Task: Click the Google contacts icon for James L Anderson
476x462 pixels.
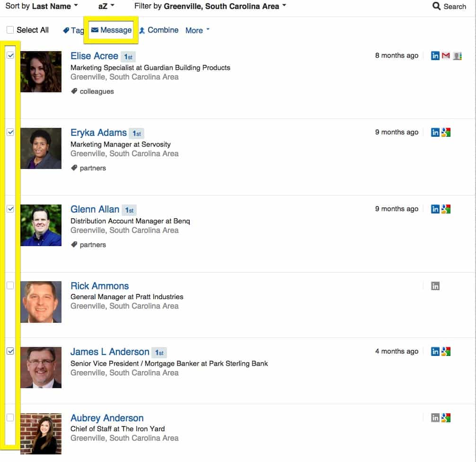Action: (446, 351)
